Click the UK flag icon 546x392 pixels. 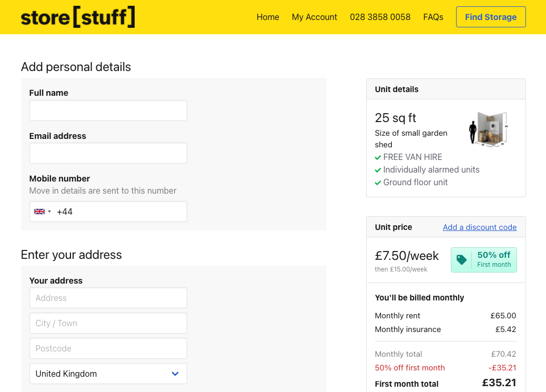click(39, 212)
